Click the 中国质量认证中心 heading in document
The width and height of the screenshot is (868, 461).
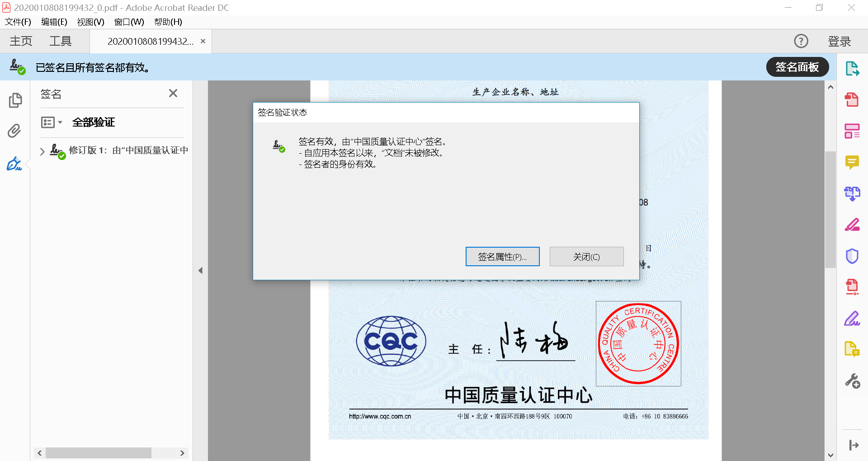point(518,395)
